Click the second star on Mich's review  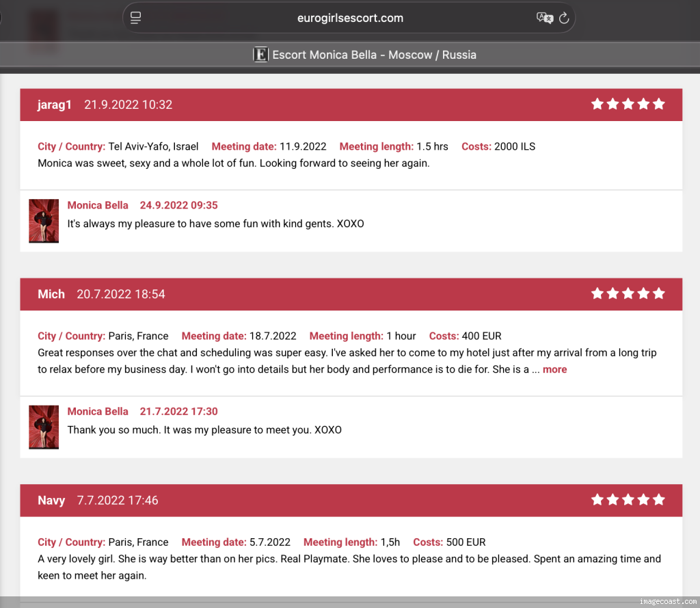click(612, 293)
